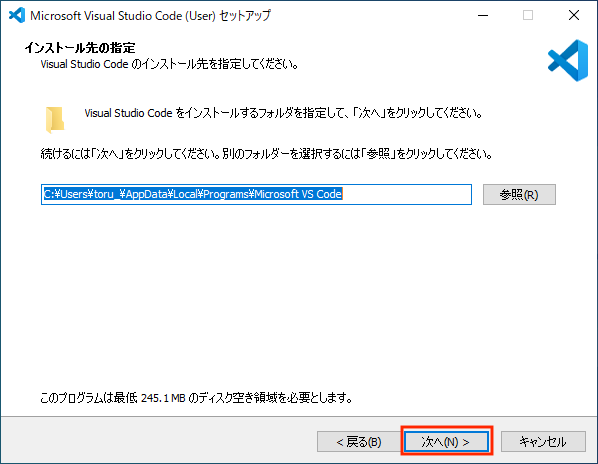
Task: Open the folder browser via 参照(R)
Action: click(519, 194)
